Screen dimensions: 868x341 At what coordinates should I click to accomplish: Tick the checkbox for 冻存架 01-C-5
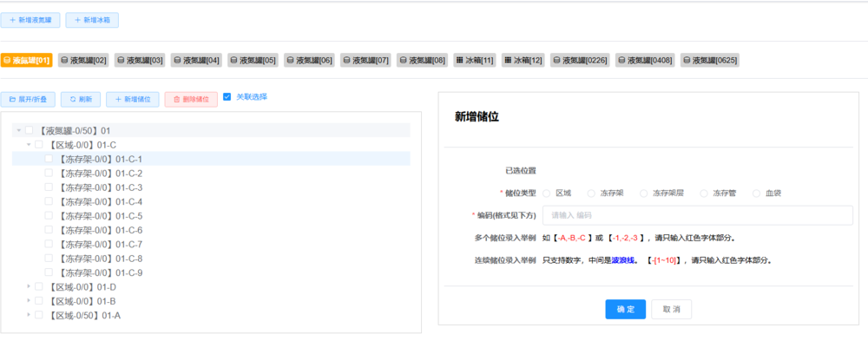point(49,216)
